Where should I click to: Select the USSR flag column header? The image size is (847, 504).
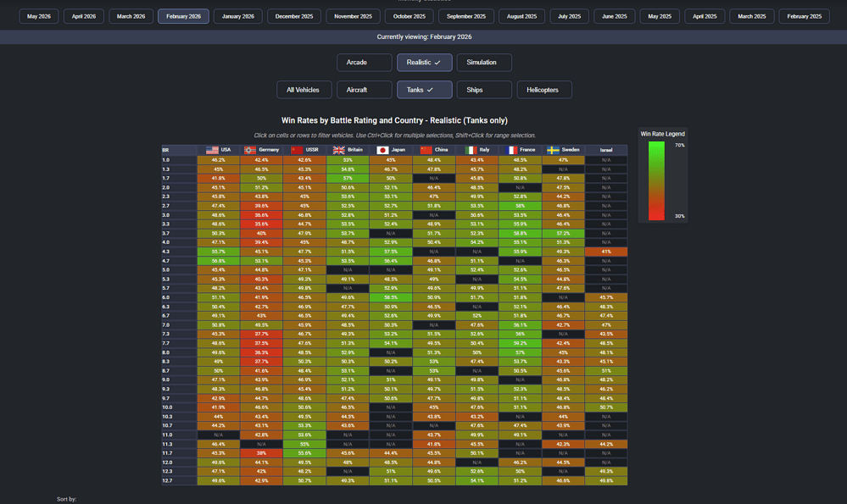304,150
